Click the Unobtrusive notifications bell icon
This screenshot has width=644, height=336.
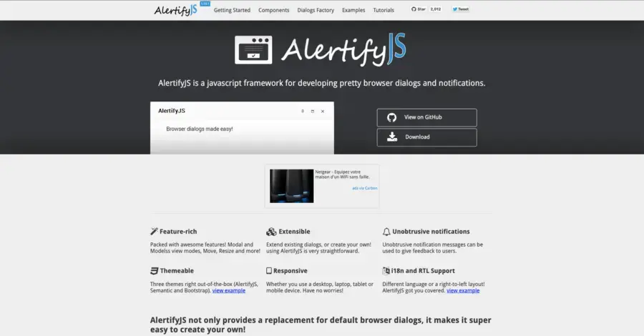pyautogui.click(x=386, y=232)
